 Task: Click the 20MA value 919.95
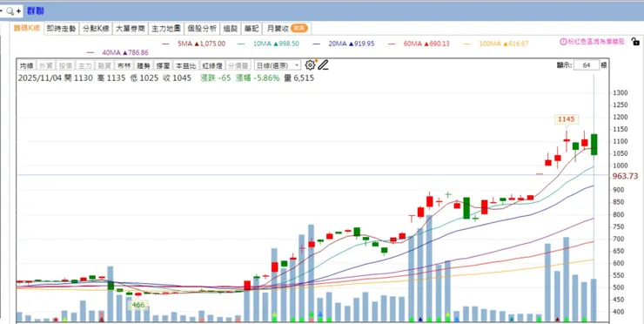click(x=363, y=44)
